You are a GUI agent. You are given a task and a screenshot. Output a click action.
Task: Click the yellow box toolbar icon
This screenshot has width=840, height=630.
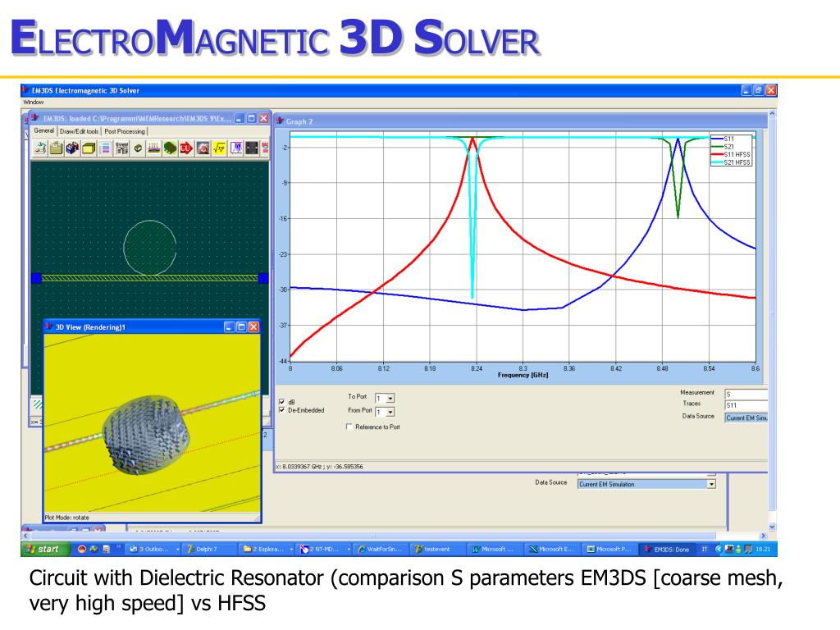(89, 148)
